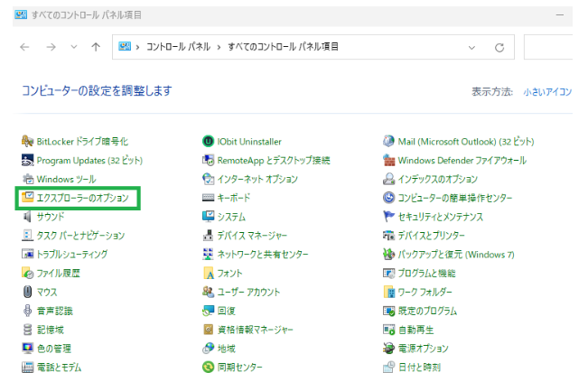Click the ワーク フォルダー icon
This screenshot has width=588, height=391.
coord(389,292)
